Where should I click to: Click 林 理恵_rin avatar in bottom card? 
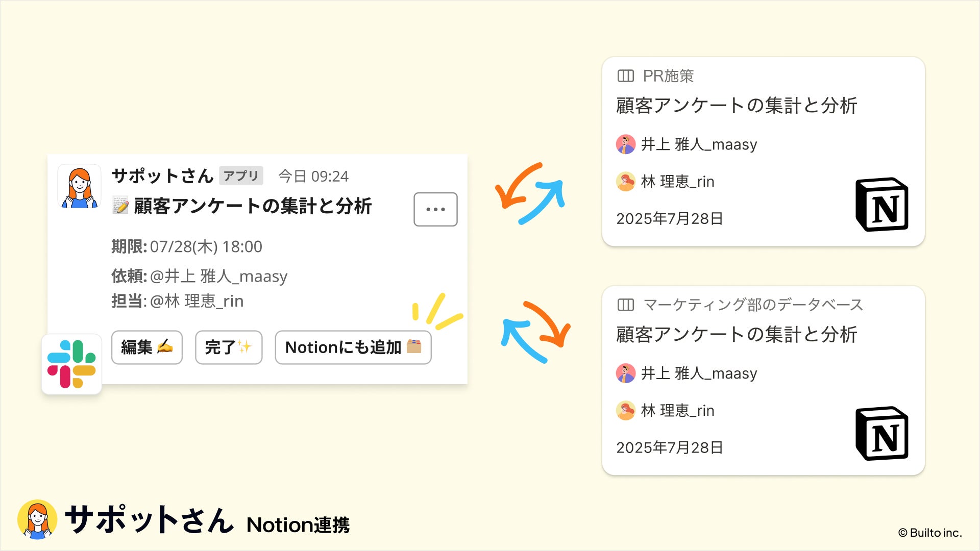click(x=626, y=411)
